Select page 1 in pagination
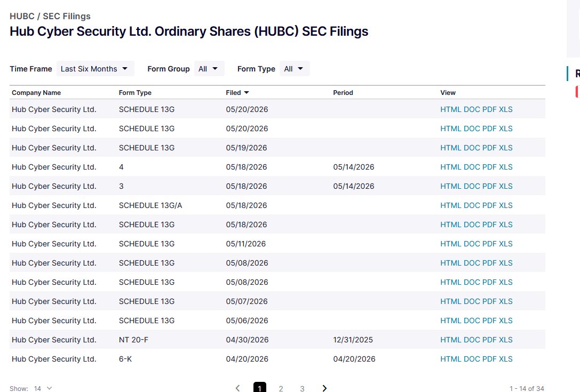The image size is (580, 392). (x=260, y=388)
